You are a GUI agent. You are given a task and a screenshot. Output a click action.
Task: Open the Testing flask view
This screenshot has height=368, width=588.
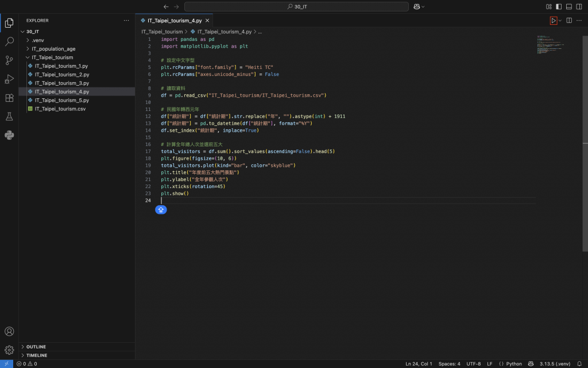9,117
